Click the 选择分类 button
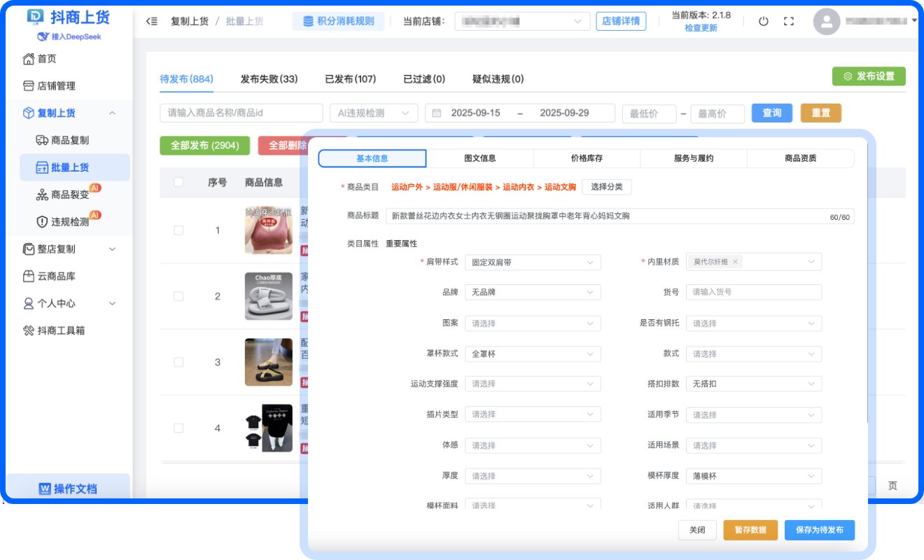The height and width of the screenshot is (560, 924). pos(607,187)
